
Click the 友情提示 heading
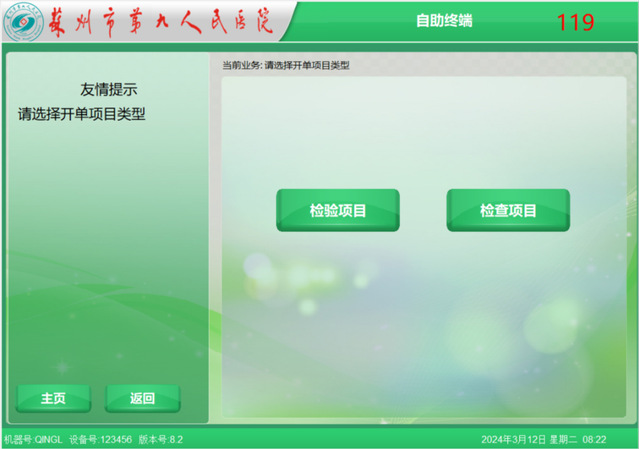point(108,89)
